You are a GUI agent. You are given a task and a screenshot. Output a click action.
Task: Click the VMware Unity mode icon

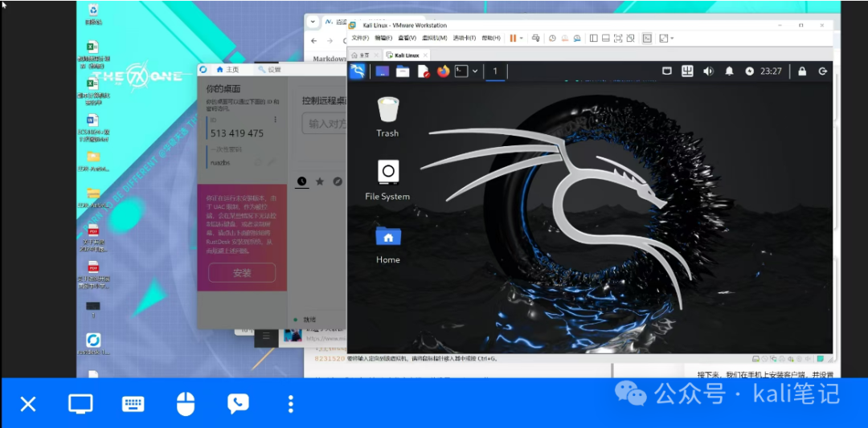coord(631,39)
